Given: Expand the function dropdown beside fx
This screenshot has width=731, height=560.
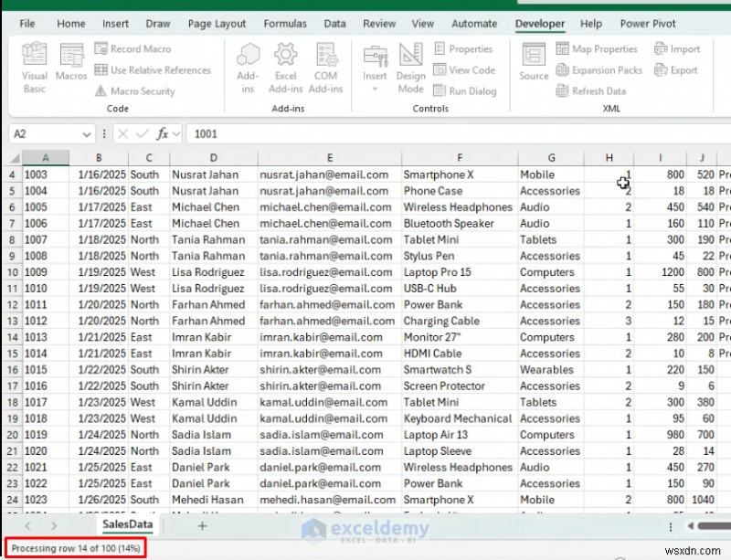Looking at the screenshot, I should pos(176,134).
